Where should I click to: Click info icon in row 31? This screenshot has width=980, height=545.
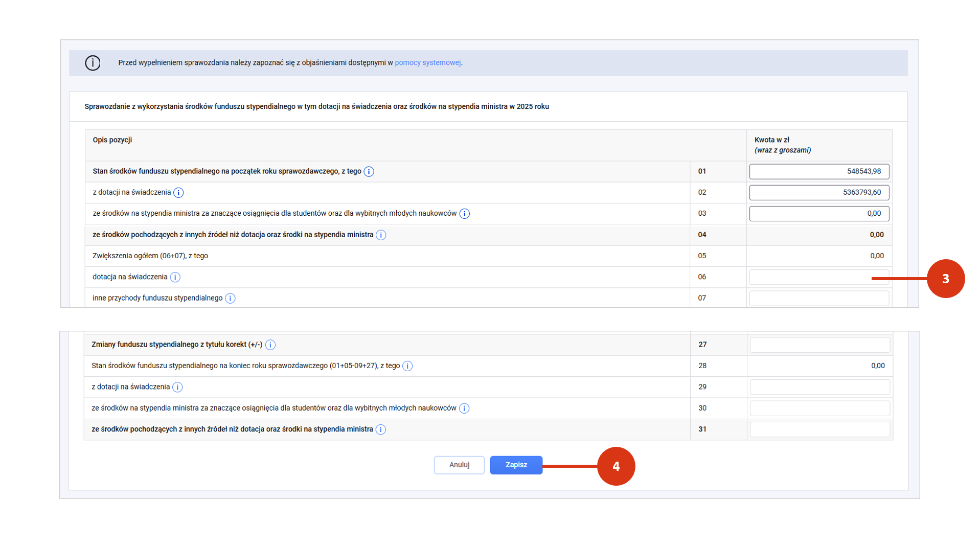point(381,429)
